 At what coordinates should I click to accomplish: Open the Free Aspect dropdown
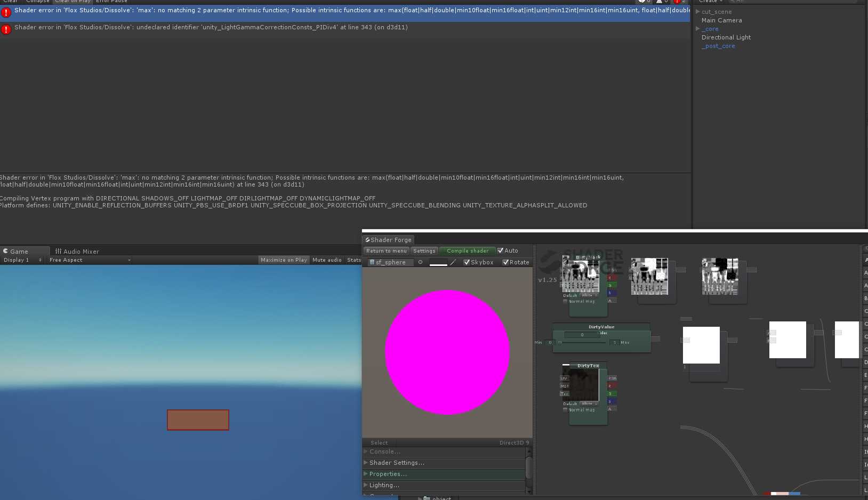click(89, 260)
